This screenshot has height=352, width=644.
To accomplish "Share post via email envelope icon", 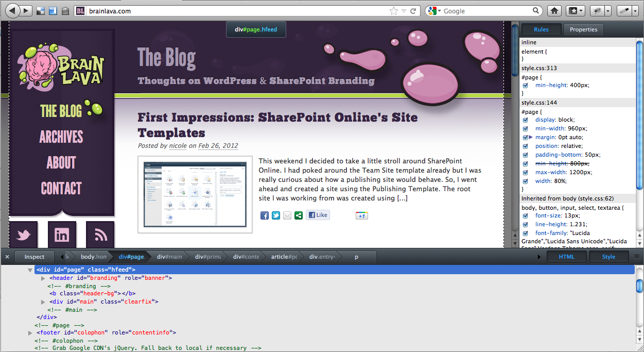I will (287, 215).
